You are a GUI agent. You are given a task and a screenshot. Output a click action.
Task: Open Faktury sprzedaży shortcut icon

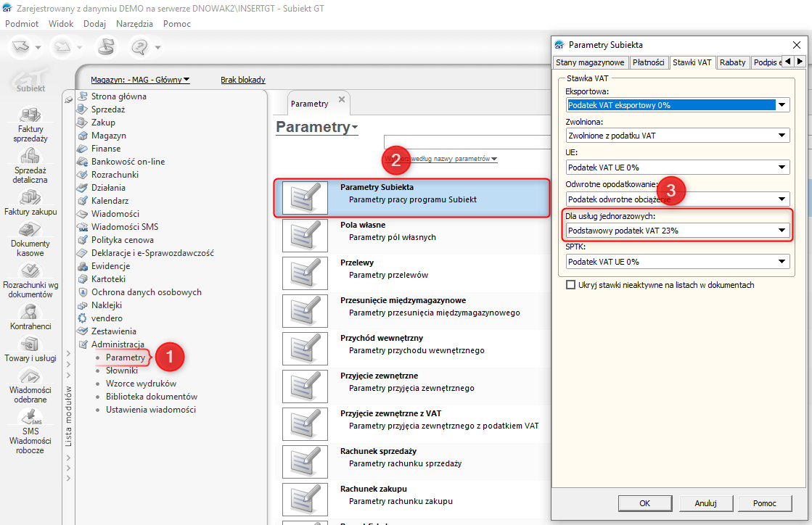point(30,115)
